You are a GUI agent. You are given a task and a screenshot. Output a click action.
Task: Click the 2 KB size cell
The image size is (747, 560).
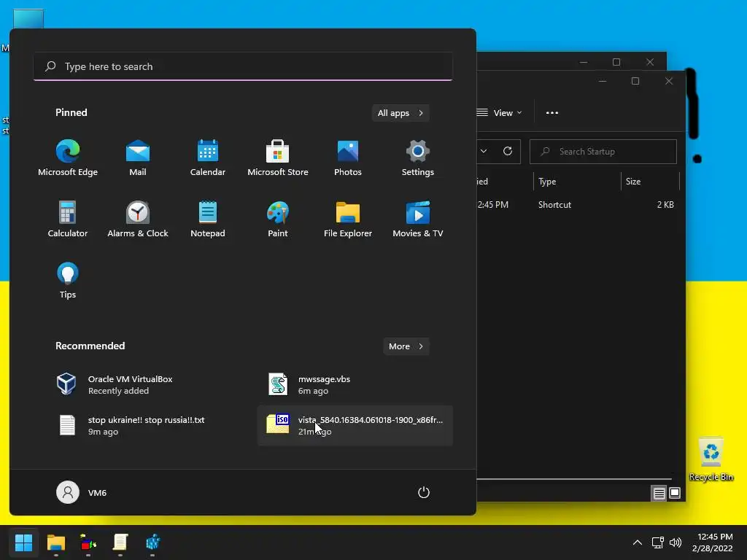click(x=665, y=205)
